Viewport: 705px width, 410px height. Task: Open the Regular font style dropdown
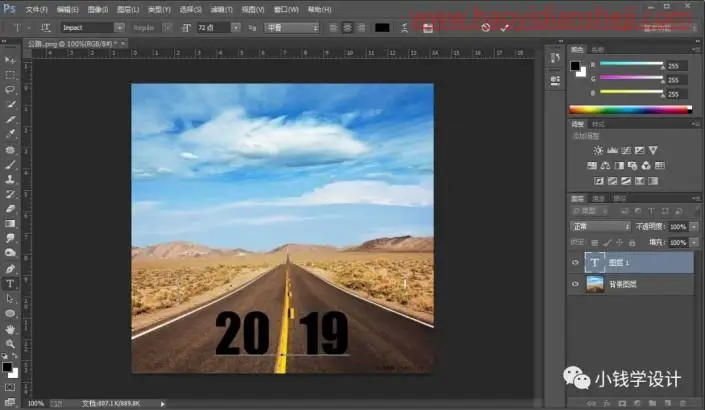click(167, 28)
